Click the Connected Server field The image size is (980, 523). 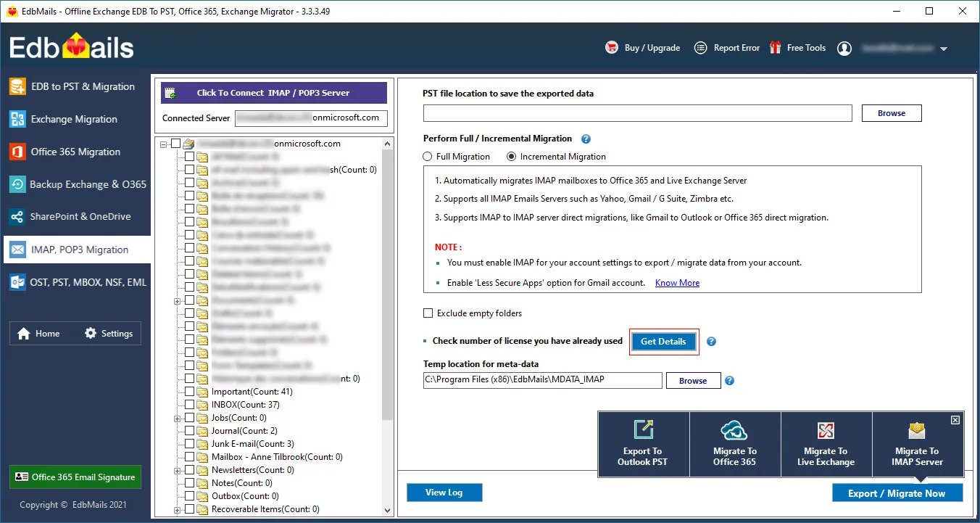coord(312,118)
